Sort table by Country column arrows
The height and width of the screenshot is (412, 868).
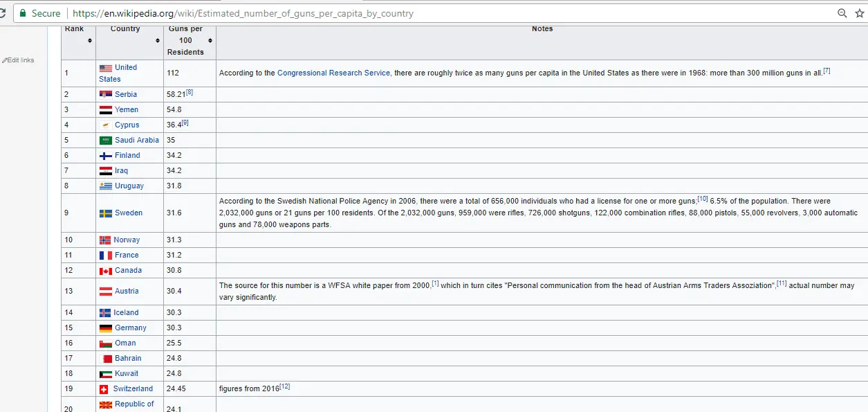(158, 41)
